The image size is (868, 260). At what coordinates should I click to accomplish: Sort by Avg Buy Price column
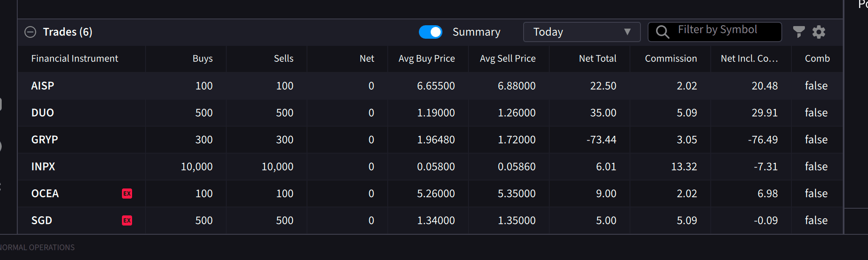[426, 58]
